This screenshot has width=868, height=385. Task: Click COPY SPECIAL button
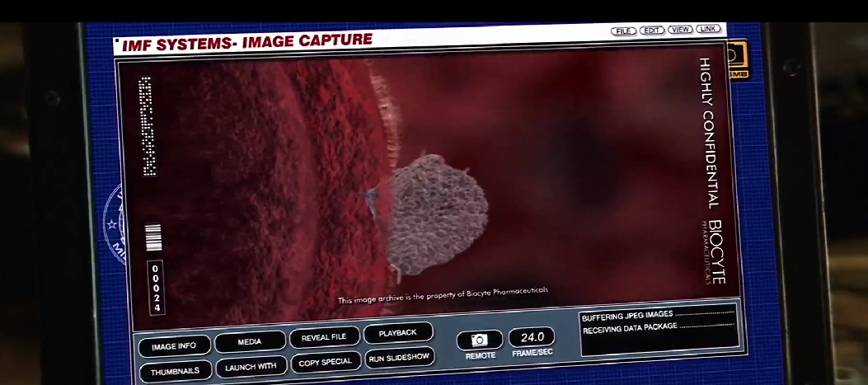(326, 362)
